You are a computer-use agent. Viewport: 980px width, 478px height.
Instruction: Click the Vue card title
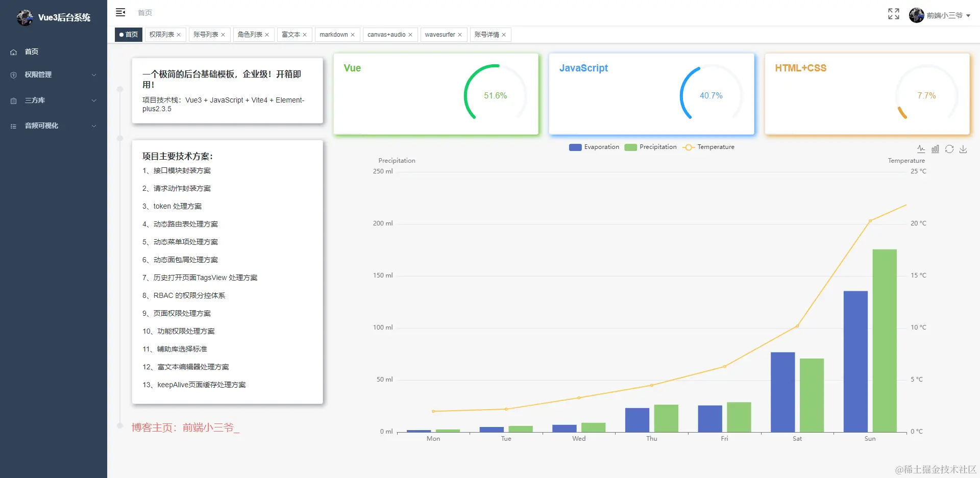(x=352, y=68)
